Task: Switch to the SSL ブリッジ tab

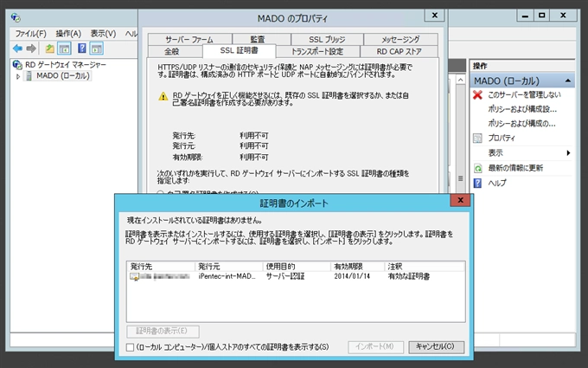Action: 327,40
